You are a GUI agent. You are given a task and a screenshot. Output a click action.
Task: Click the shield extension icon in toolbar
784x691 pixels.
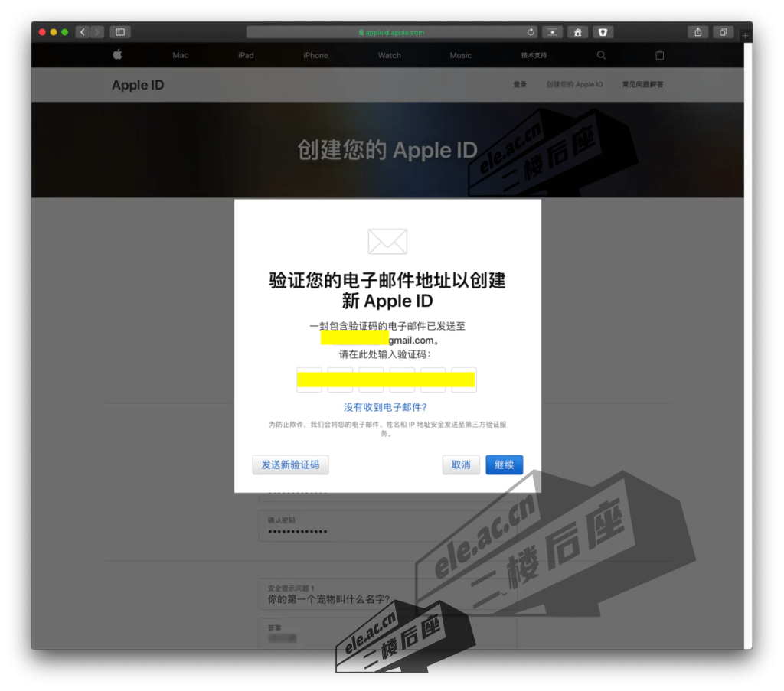pyautogui.click(x=603, y=32)
